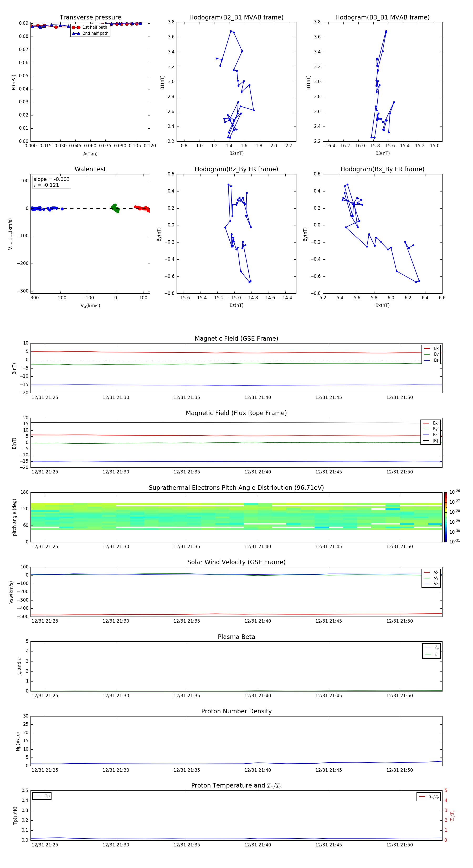This screenshot has height=868, width=473.
Task: Click the 10^-31 color bar tick label
Action: pos(455,542)
